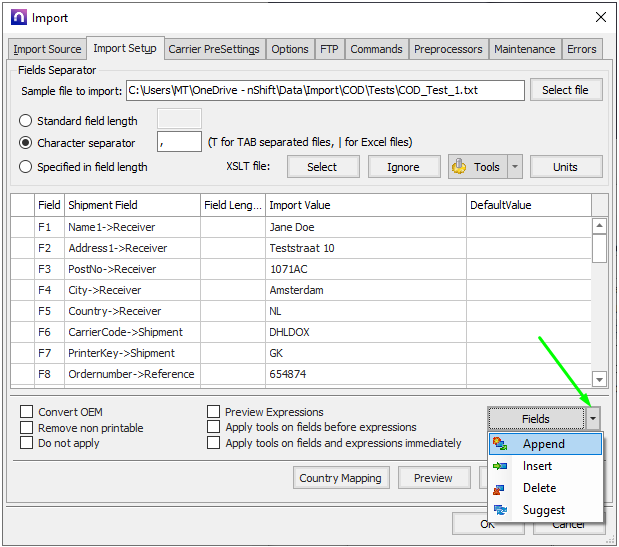
Task: Open the Preprocessors tab
Action: 449,49
